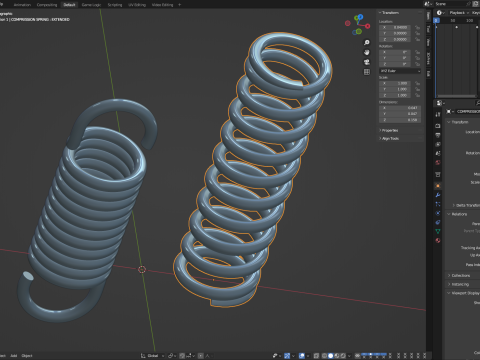Switch to the Compositing workspace tab
Screen dimensions: 480x360
pyautogui.click(x=47, y=5)
